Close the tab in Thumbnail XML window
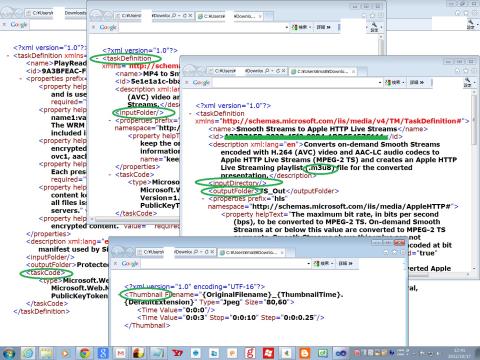 [282, 253]
